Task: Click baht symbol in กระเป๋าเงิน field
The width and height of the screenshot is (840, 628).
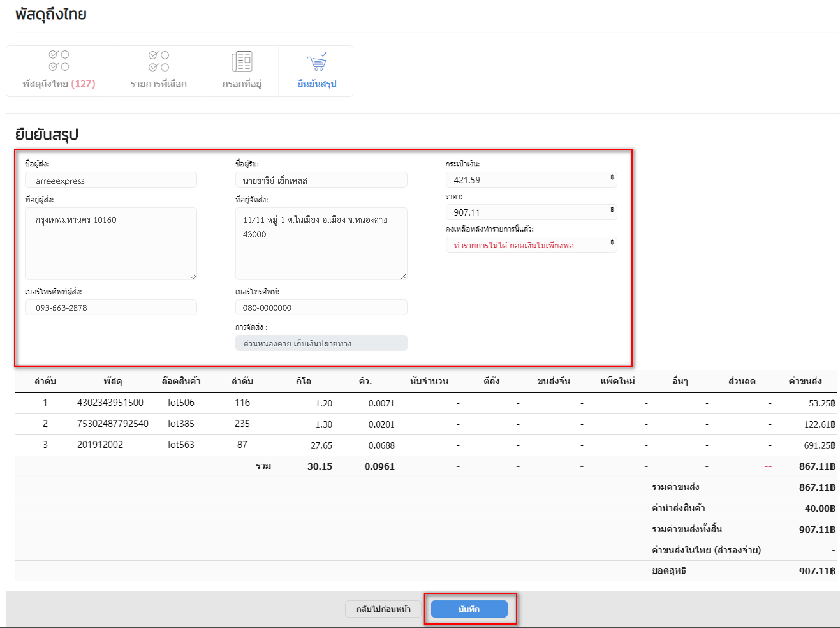Action: [612, 177]
